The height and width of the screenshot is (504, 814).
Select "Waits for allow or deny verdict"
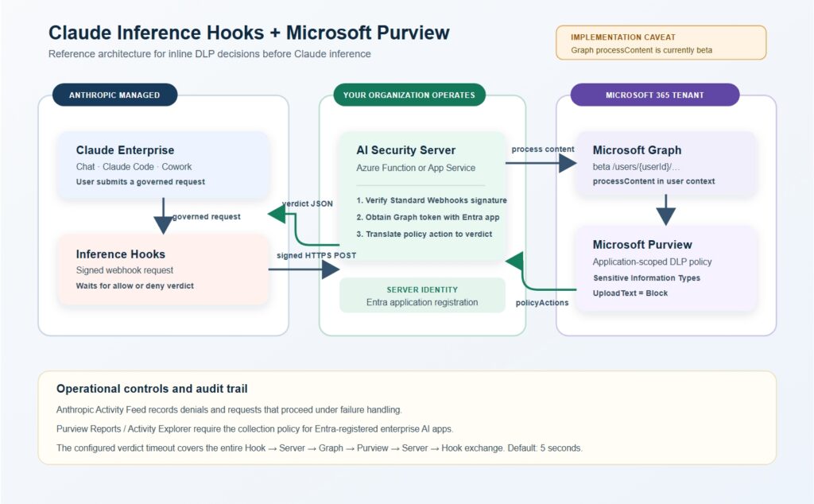[x=134, y=285]
